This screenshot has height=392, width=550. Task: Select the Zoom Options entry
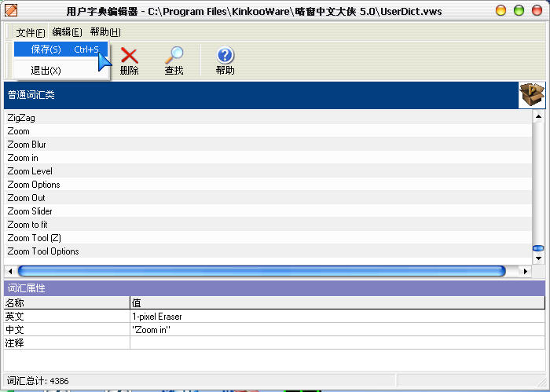point(268,185)
